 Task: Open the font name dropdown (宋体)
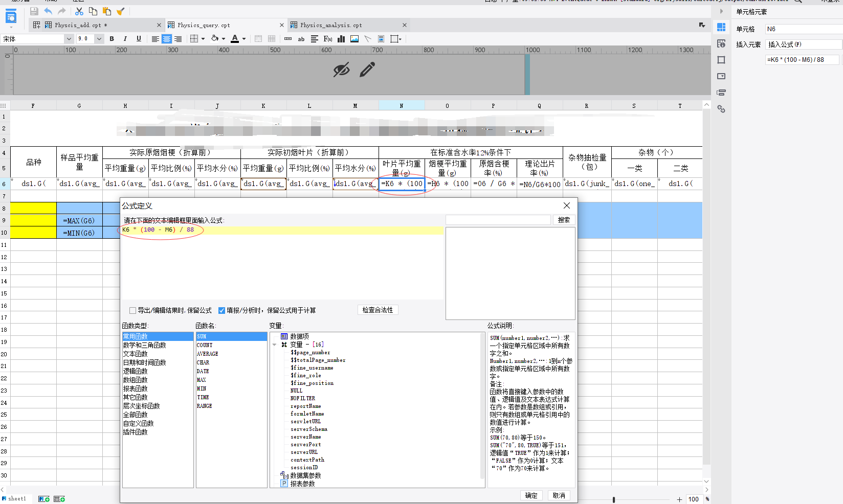(x=69, y=39)
